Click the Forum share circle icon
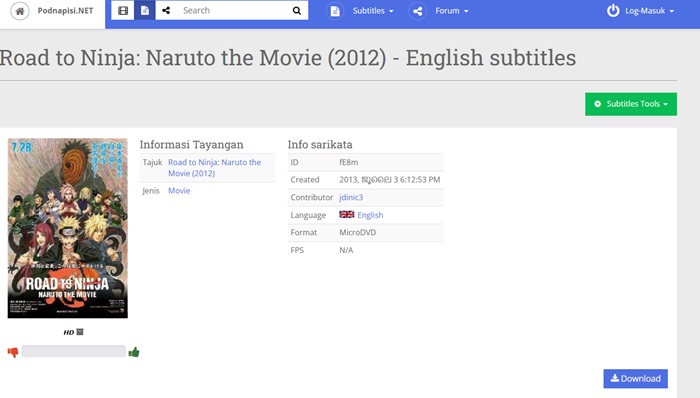The image size is (700, 398). coord(417,11)
